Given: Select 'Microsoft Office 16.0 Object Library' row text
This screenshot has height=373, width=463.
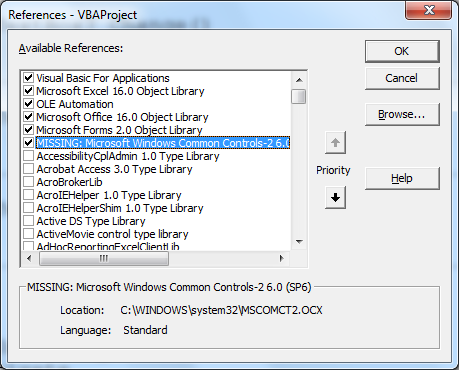Looking at the screenshot, I should pos(122,117).
